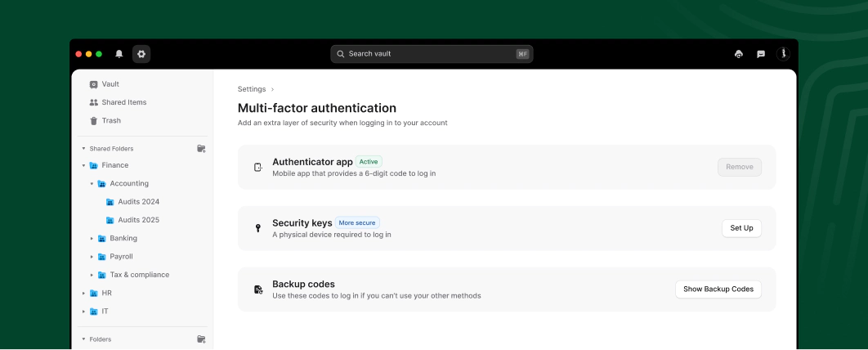Click the Backup codes document icon
The height and width of the screenshot is (350, 868).
click(x=258, y=289)
